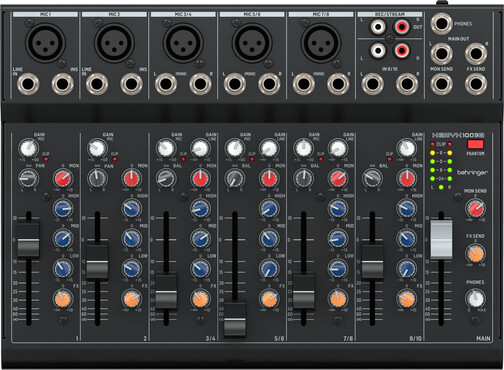Click channel 2 blue HIGH EQ knob
Screen dimensions: 504x370
click(x=132, y=209)
